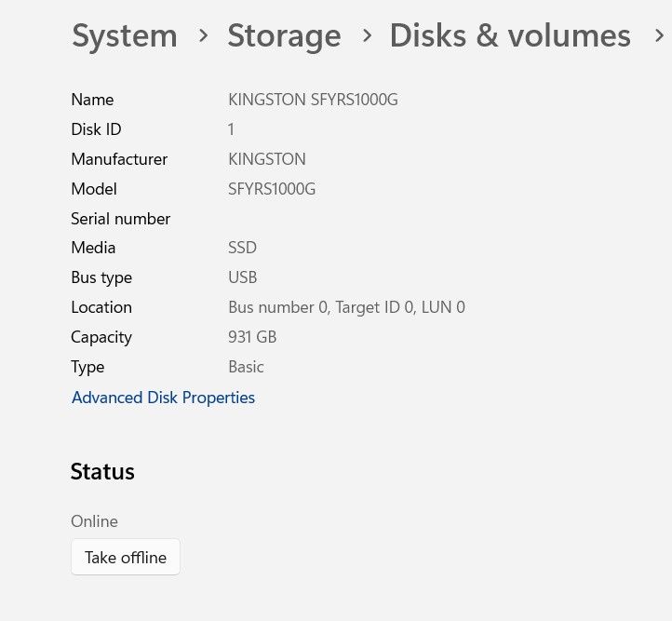
Task: Select the Media value SSD
Action: [242, 248]
